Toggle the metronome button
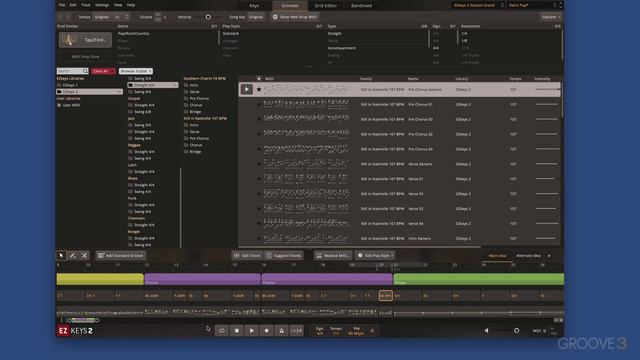 click(x=281, y=331)
